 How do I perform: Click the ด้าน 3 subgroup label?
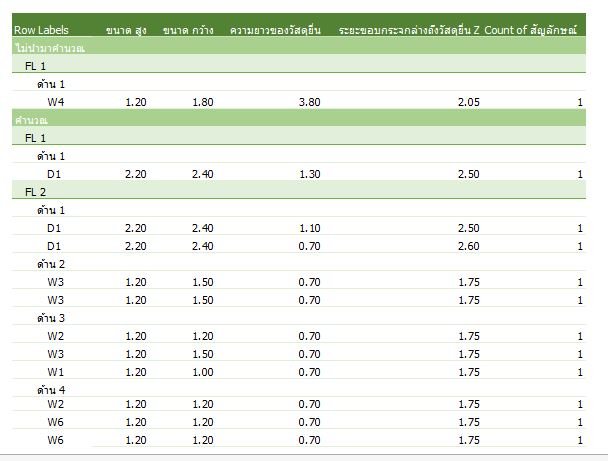pos(51,318)
